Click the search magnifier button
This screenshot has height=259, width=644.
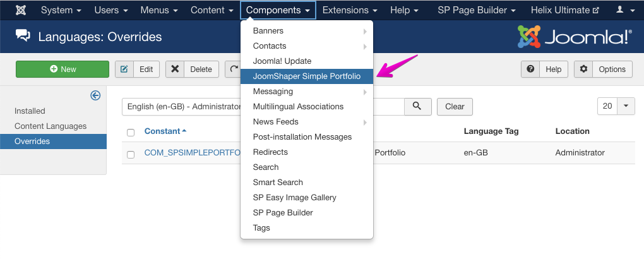click(417, 106)
